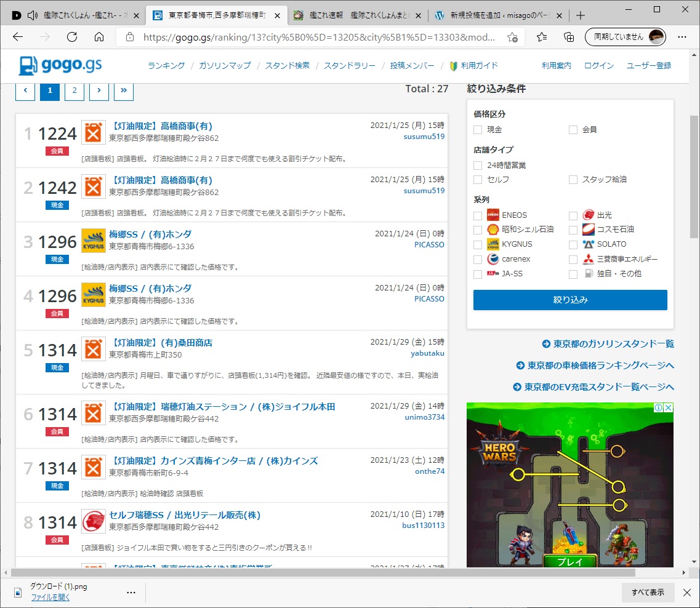Click the KYGNUS logo of rank 3 station
This screenshot has width=700, height=608.
pos(94,241)
